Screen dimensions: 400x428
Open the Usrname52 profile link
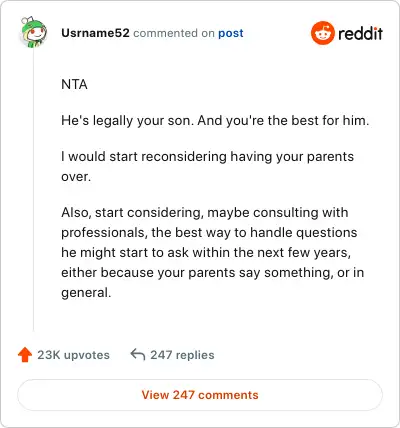pos(95,33)
